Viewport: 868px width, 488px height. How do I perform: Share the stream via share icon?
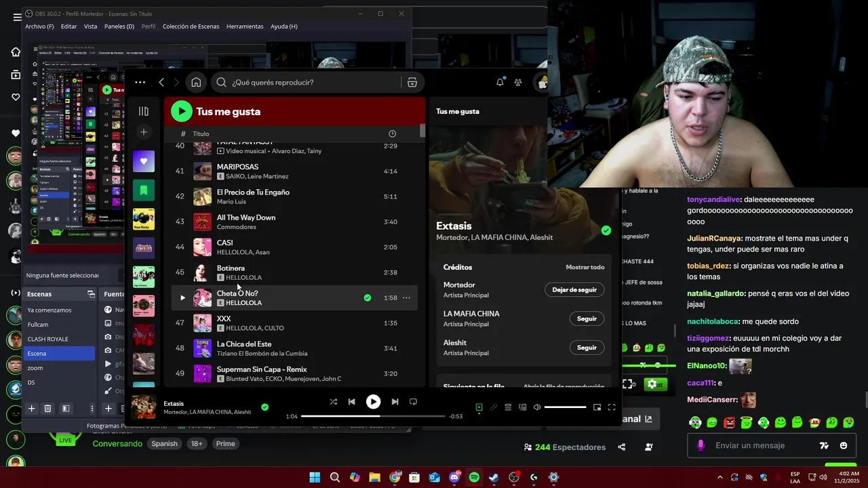click(621, 447)
